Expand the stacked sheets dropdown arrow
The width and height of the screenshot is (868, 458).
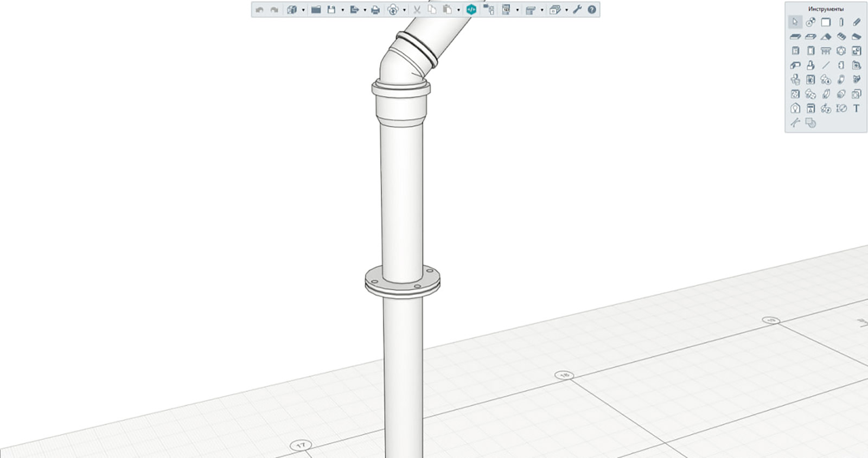tap(566, 10)
